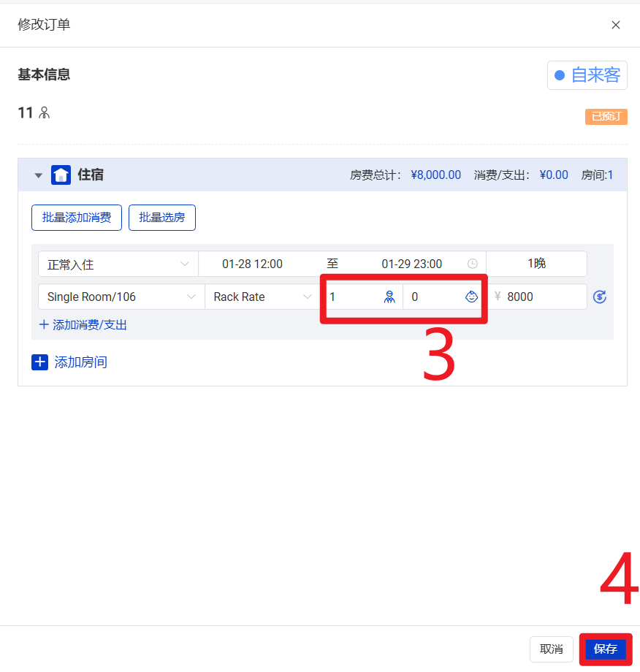This screenshot has width=640, height=672.
Task: Open the check-in type dropdown
Action: click(x=117, y=264)
